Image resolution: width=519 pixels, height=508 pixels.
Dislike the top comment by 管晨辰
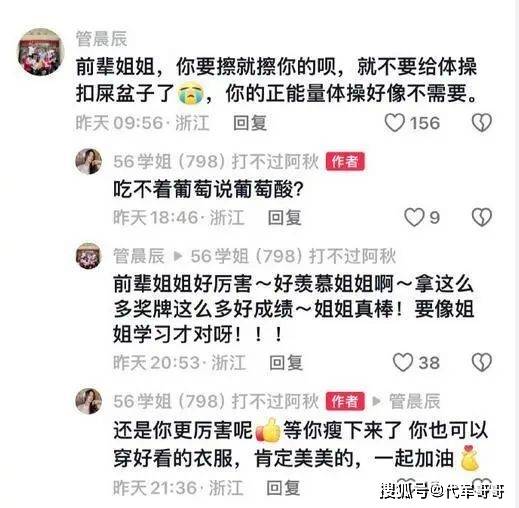click(482, 123)
